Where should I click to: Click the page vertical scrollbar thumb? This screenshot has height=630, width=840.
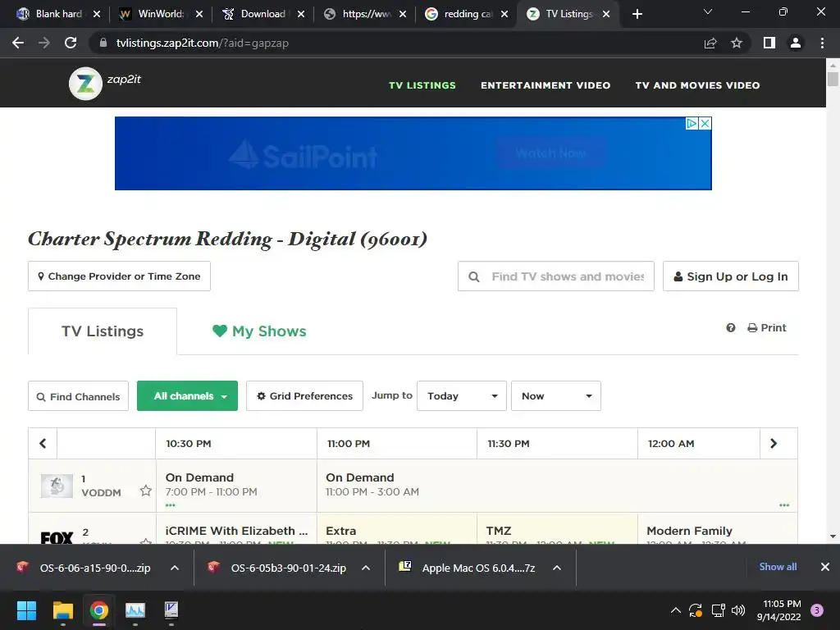coord(833,78)
